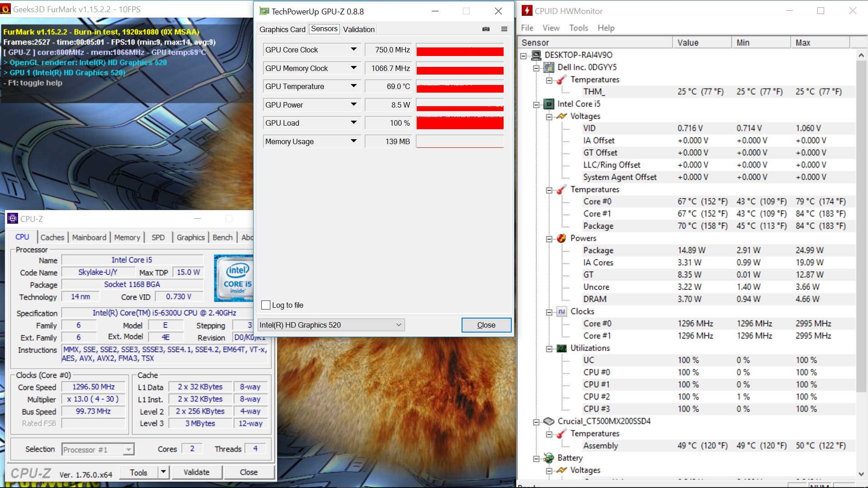Image resolution: width=868 pixels, height=488 pixels.
Task: Click the Clocks waveform icon
Action: click(x=561, y=311)
